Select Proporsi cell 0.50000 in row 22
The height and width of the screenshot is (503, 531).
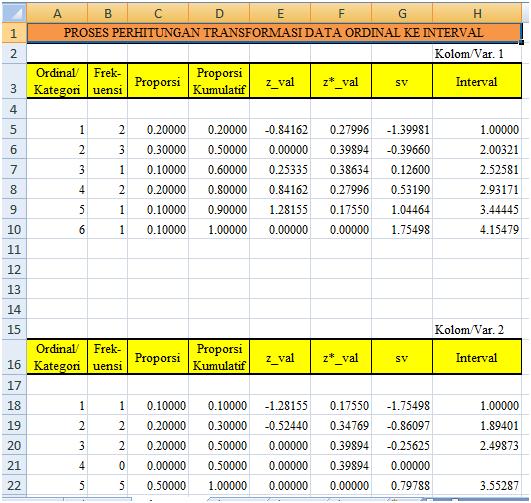pyautogui.click(x=158, y=485)
